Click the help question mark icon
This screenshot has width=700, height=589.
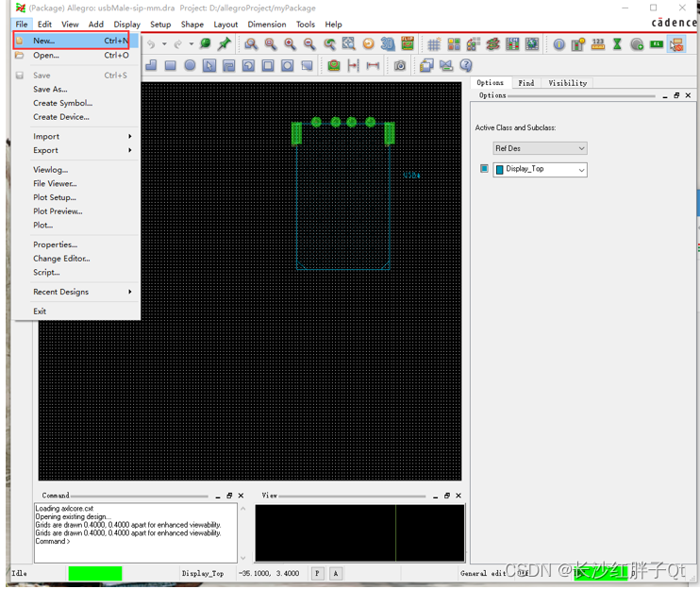(466, 65)
